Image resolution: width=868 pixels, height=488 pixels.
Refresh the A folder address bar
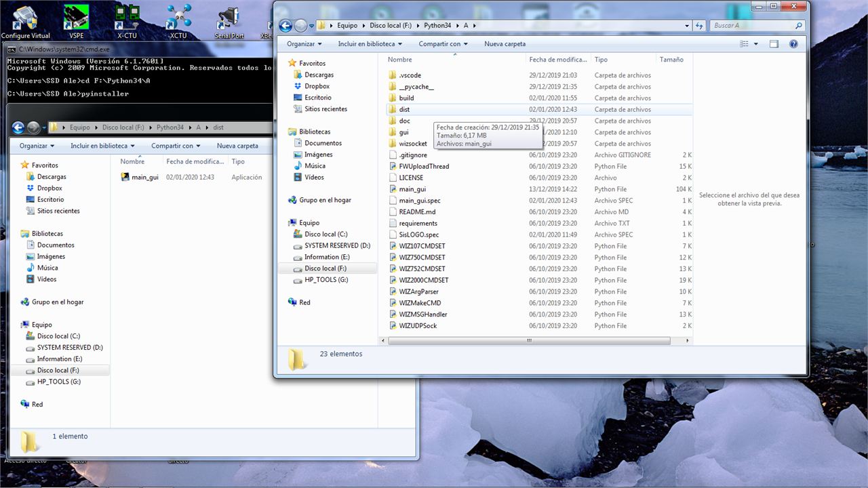699,26
